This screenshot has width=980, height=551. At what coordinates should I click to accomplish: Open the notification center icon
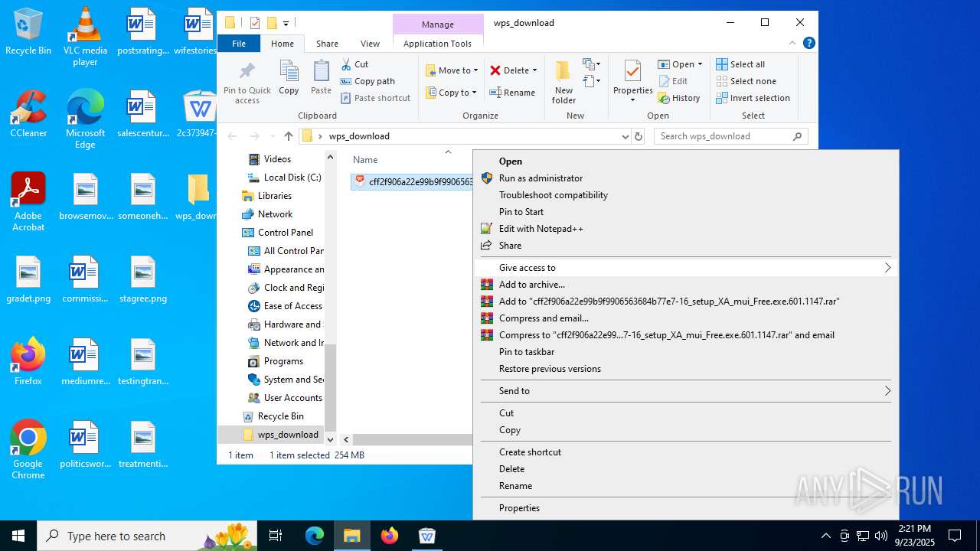(x=955, y=536)
